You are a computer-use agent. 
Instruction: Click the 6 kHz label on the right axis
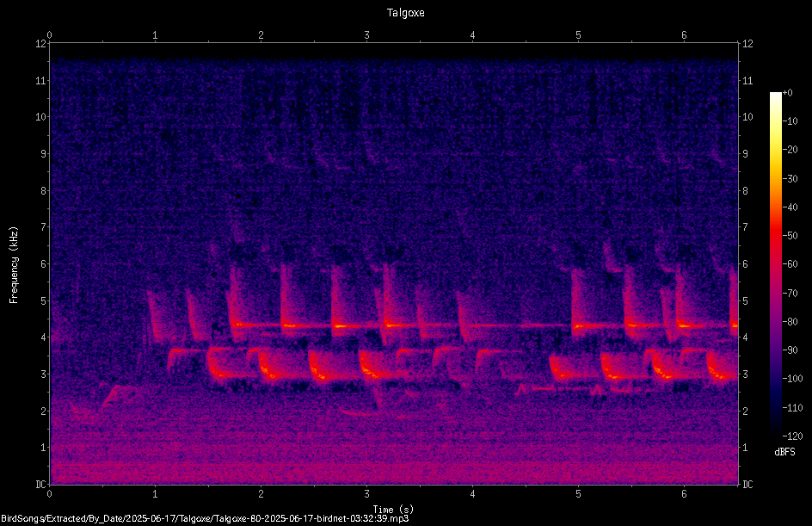pyautogui.click(x=745, y=263)
